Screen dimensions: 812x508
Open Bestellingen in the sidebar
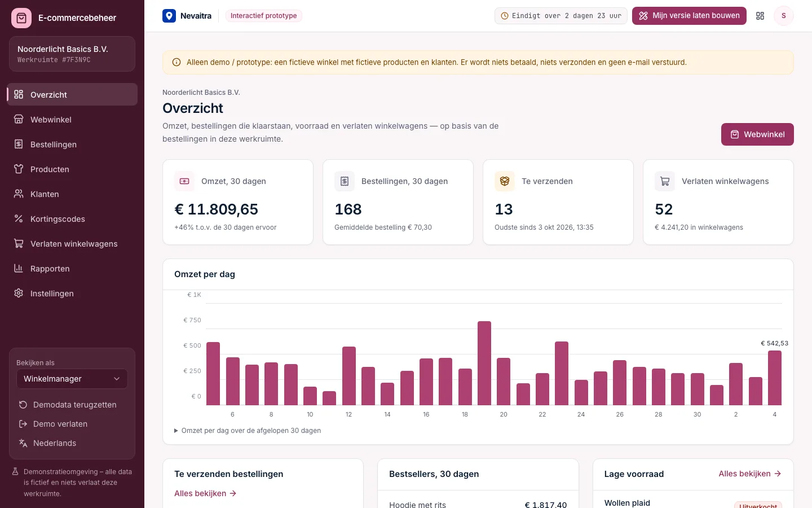tap(72, 144)
